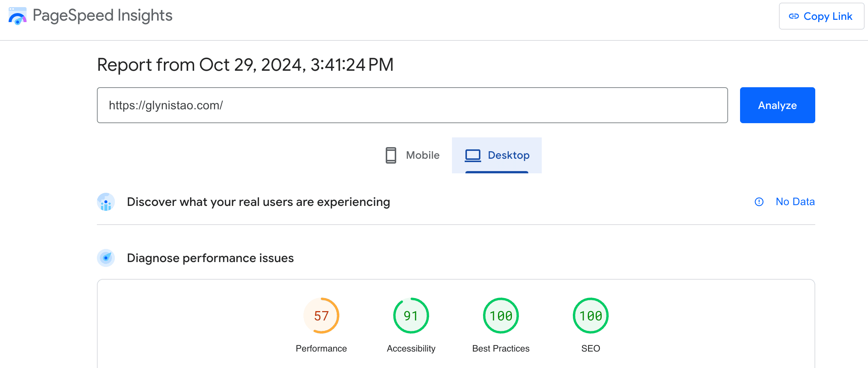Click the real users experience section icon
868x368 pixels.
[106, 202]
